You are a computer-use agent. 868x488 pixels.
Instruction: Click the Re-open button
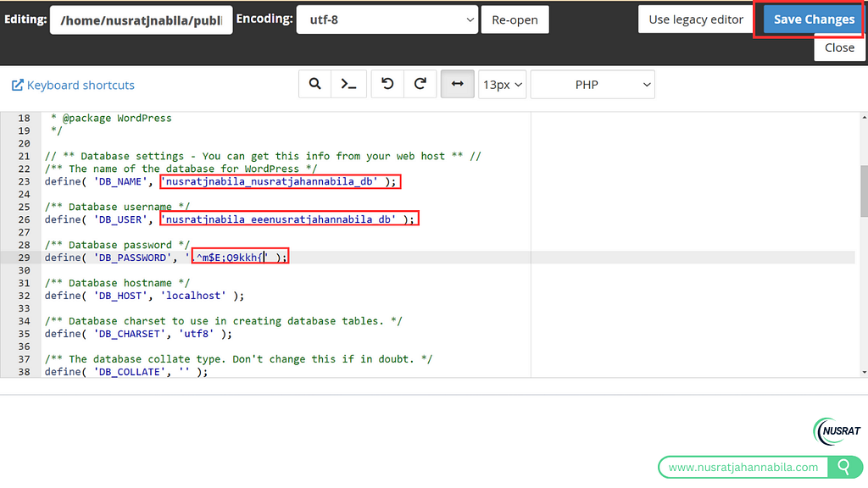click(515, 20)
